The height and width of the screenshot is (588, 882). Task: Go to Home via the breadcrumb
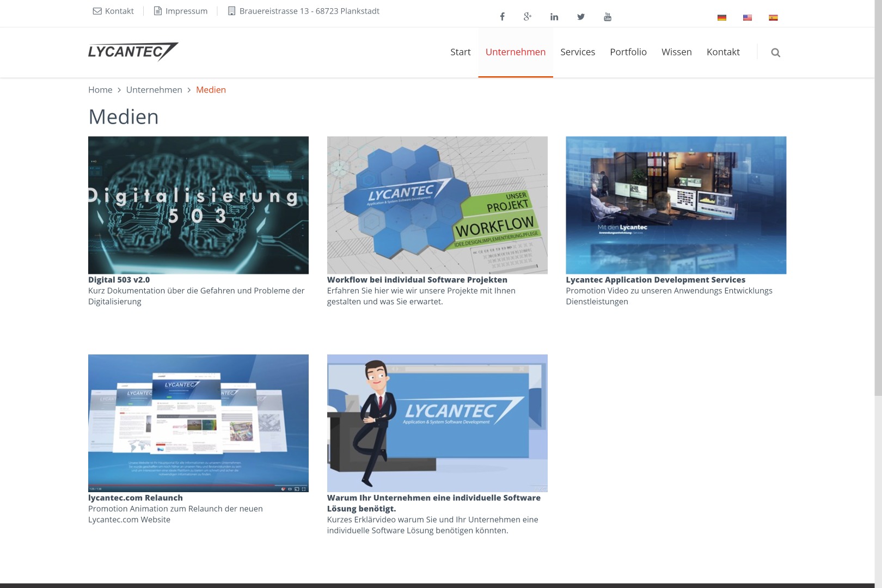[100, 90]
